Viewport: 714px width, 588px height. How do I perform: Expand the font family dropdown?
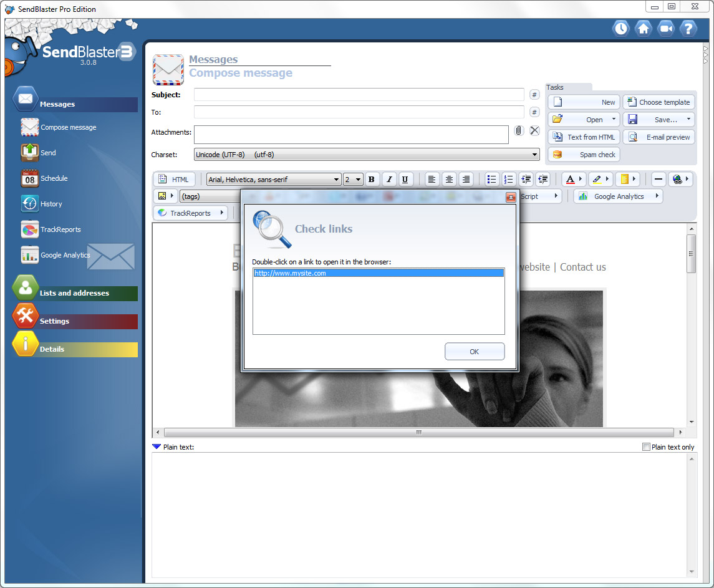pos(336,180)
